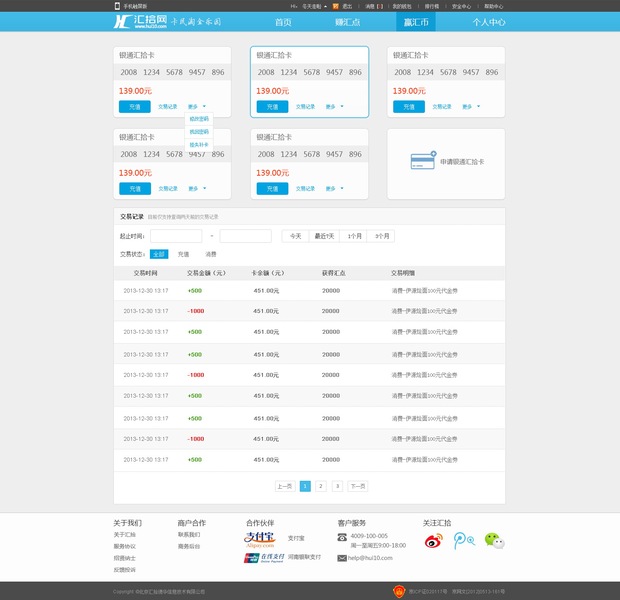Open 消息 messages in the top bar
The width and height of the screenshot is (620, 600).
(369, 6)
